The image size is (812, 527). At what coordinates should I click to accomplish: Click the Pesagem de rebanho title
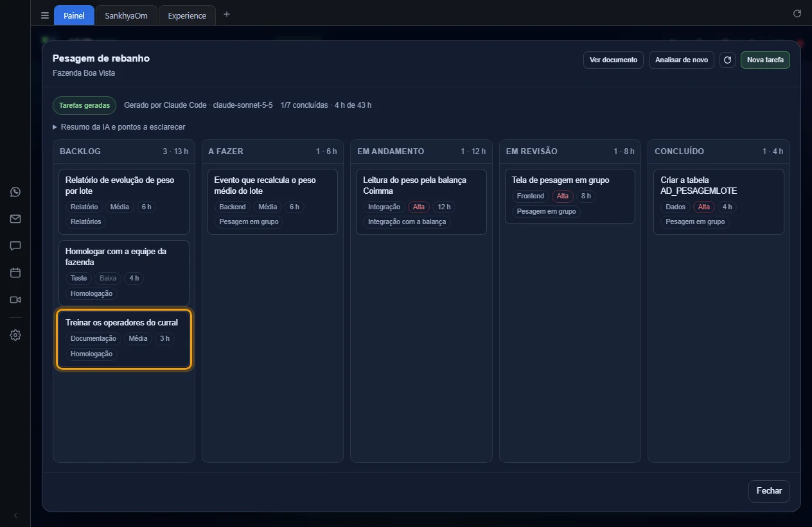coord(101,58)
